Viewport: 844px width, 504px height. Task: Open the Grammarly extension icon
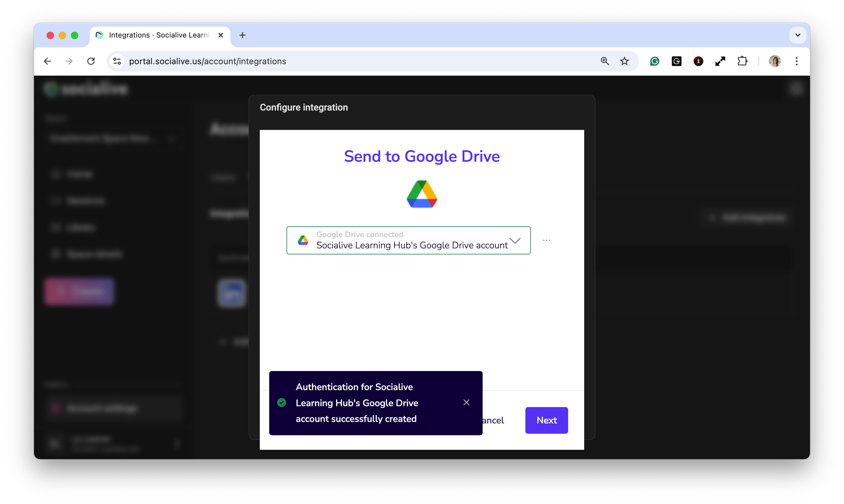pyautogui.click(x=655, y=61)
